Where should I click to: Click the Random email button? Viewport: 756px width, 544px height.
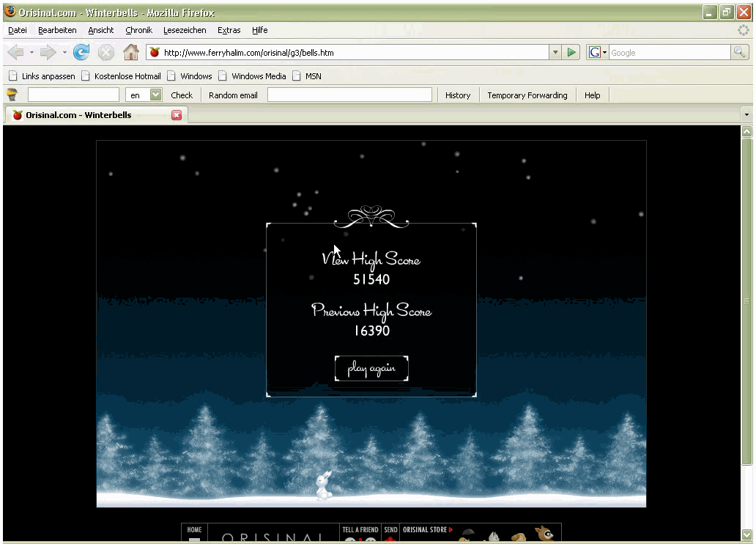tap(233, 95)
